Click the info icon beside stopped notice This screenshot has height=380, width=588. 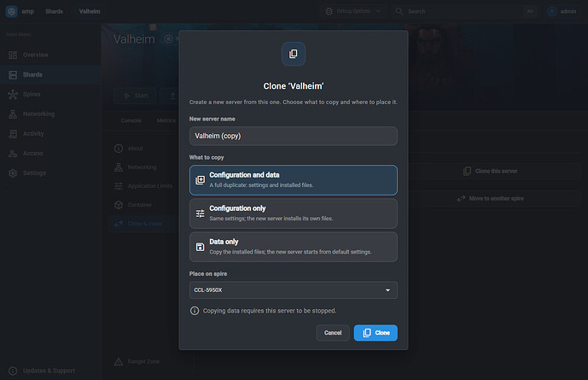pyautogui.click(x=195, y=311)
